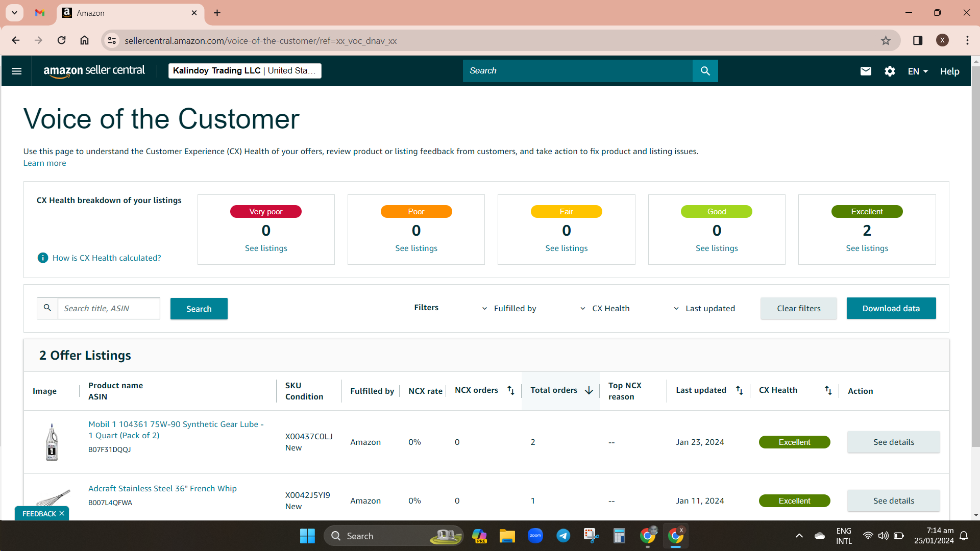Open the Windows Start menu
Screen dimensions: 980x551
[x=307, y=536]
